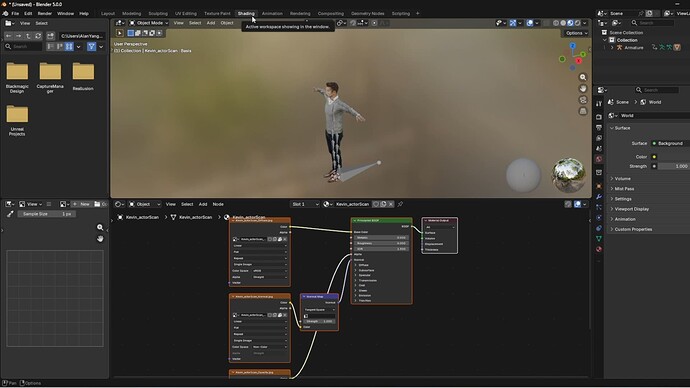
Task: Expand the Armature item in outliner
Action: point(612,48)
